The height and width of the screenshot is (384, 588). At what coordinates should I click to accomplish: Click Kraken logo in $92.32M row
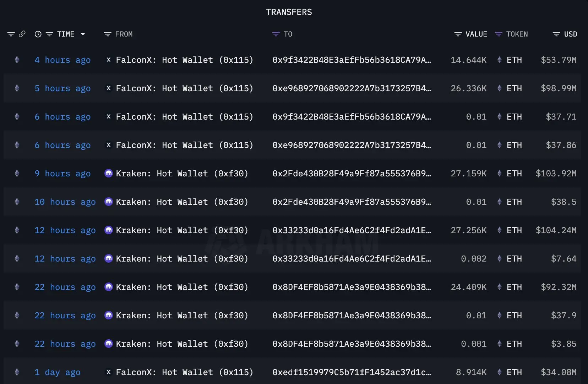(x=109, y=287)
